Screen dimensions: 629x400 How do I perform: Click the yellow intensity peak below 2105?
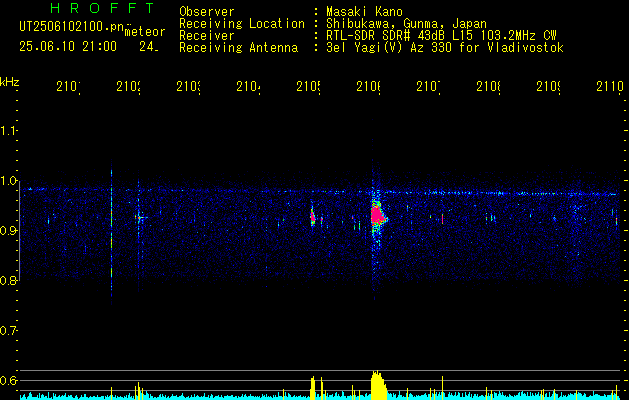coord(313,388)
